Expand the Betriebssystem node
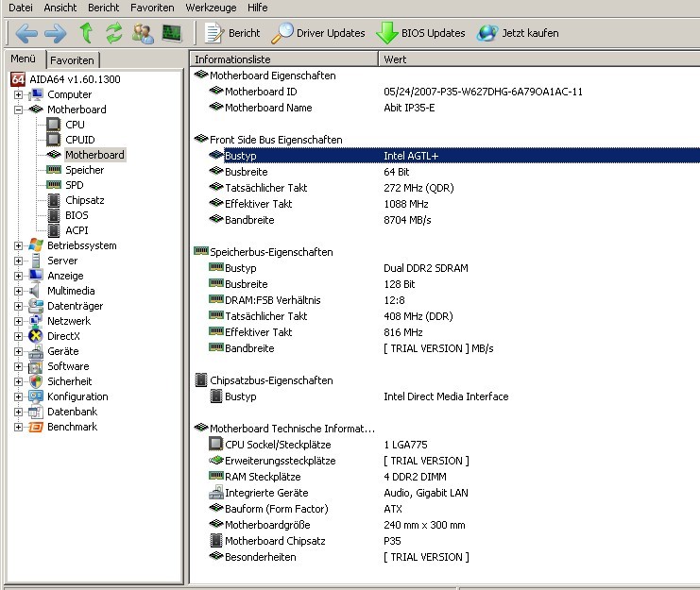Viewport: 700px width, 590px height. (x=18, y=245)
